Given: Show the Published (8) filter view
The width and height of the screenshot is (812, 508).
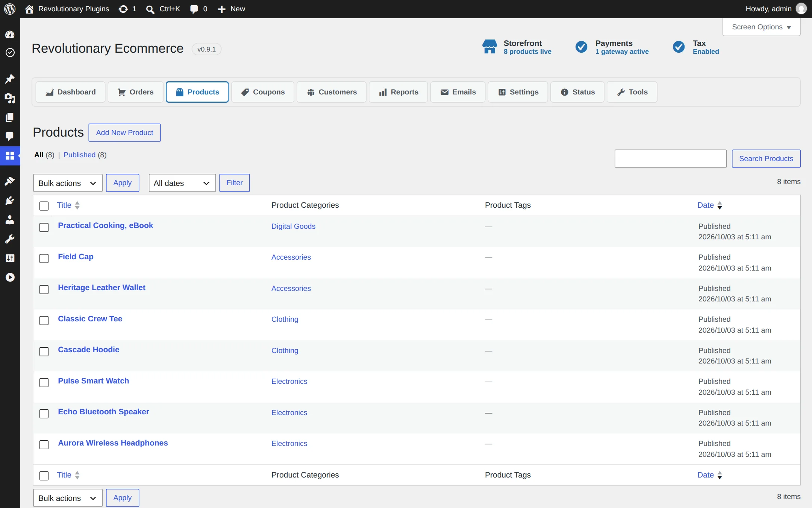Looking at the screenshot, I should point(85,155).
